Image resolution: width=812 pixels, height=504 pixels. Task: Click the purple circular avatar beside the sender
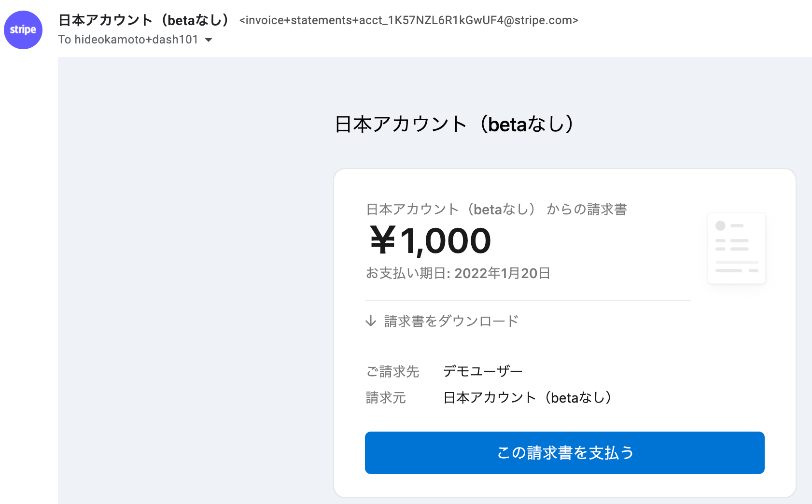(x=23, y=29)
